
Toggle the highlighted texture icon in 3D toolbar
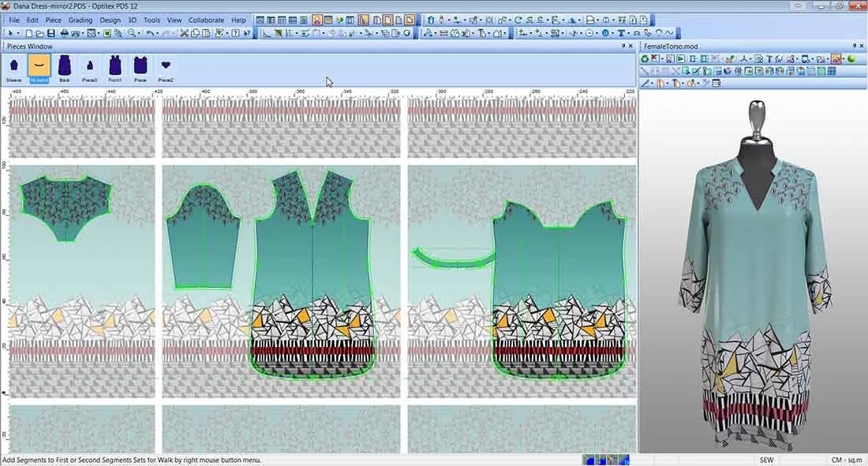[x=836, y=58]
